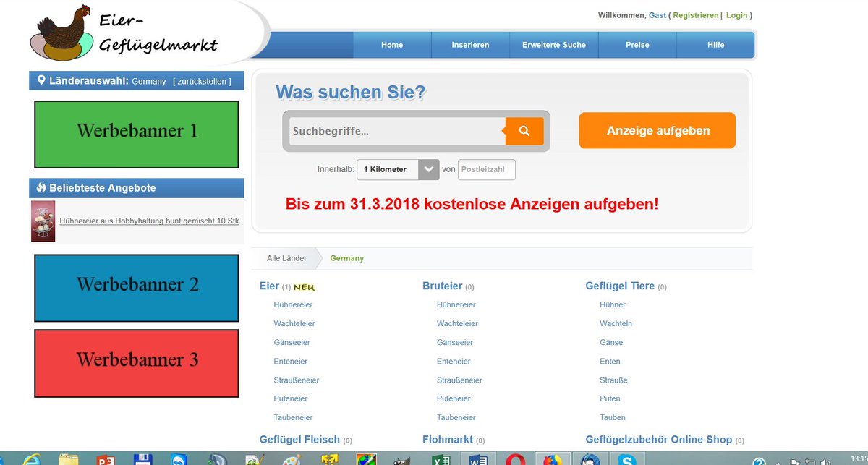Select Germany in the breadcrumb path
The height and width of the screenshot is (465, 868).
(x=346, y=257)
